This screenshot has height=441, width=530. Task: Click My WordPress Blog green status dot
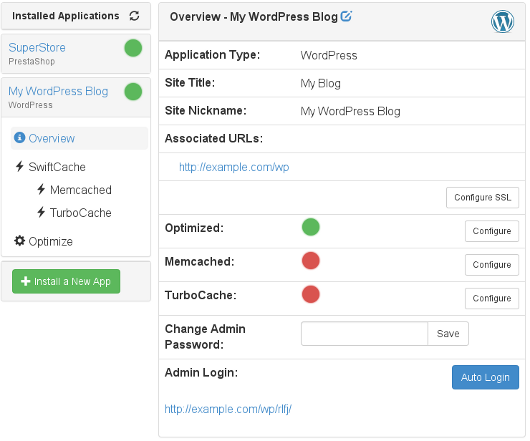(x=133, y=92)
